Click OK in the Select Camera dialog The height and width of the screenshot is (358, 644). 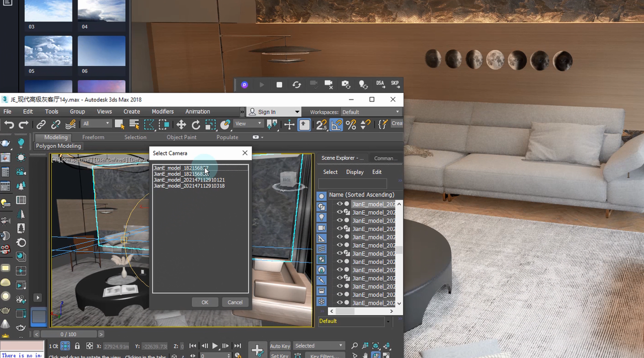coord(205,302)
